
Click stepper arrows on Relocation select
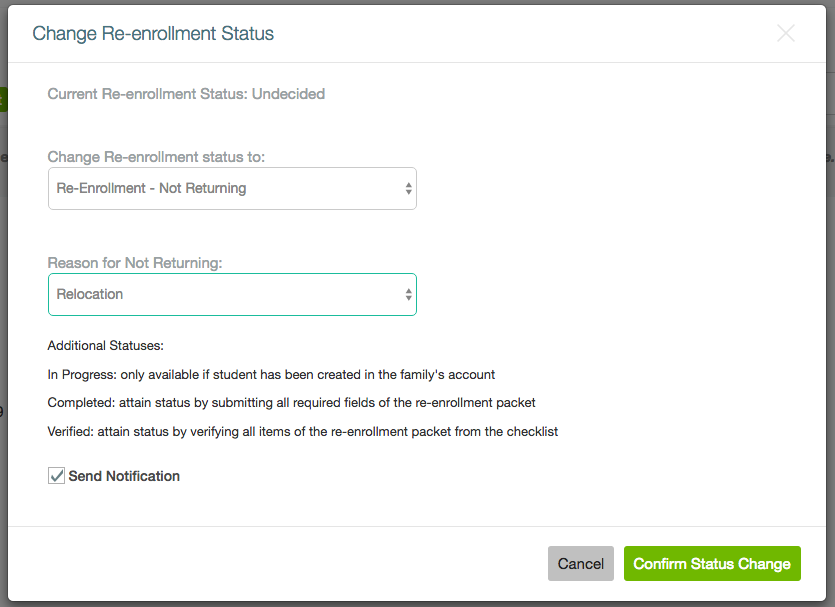click(x=408, y=294)
